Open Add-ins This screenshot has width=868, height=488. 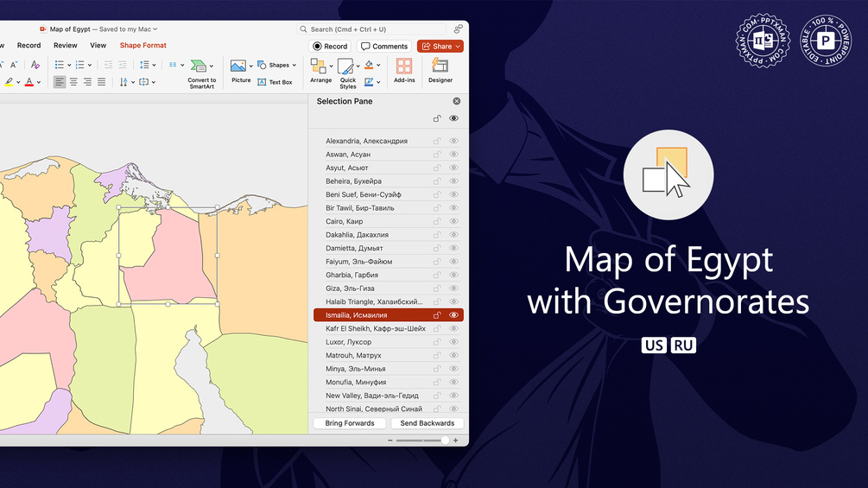pos(404,71)
